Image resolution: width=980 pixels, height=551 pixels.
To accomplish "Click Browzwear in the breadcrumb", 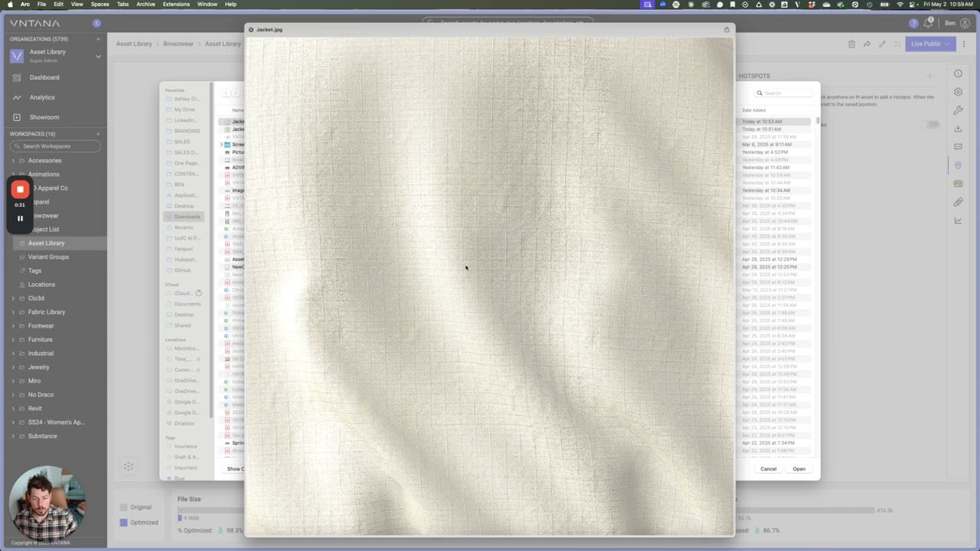I will point(178,44).
